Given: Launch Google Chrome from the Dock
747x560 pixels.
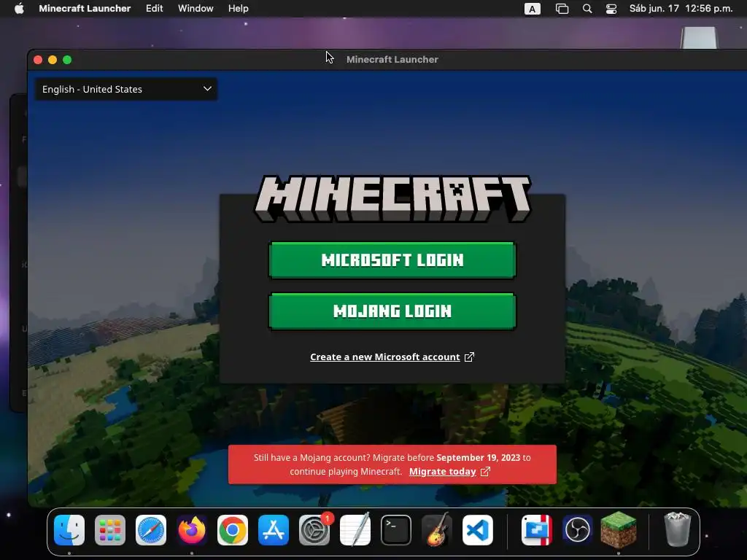Looking at the screenshot, I should [233, 530].
